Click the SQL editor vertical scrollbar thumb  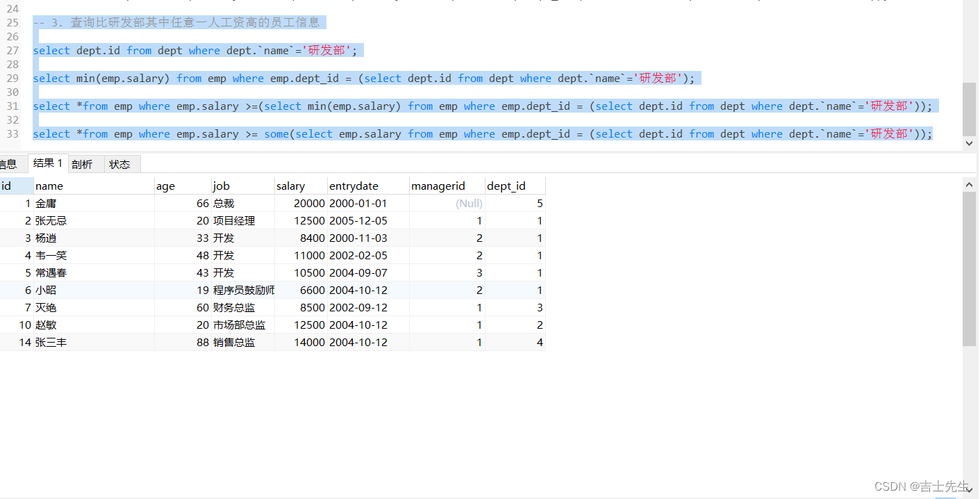[970, 109]
